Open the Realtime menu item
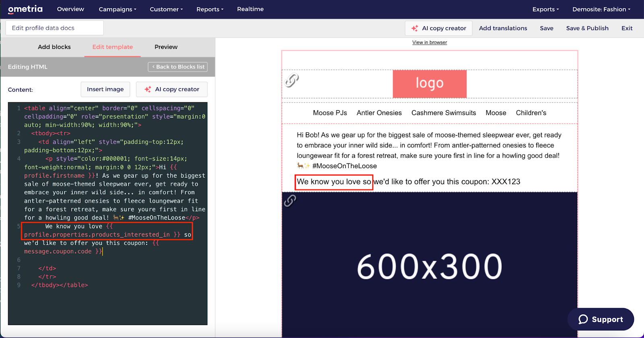 click(x=250, y=9)
